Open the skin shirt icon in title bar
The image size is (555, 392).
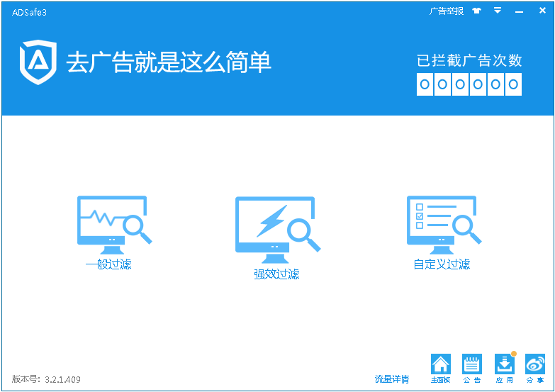click(x=477, y=11)
